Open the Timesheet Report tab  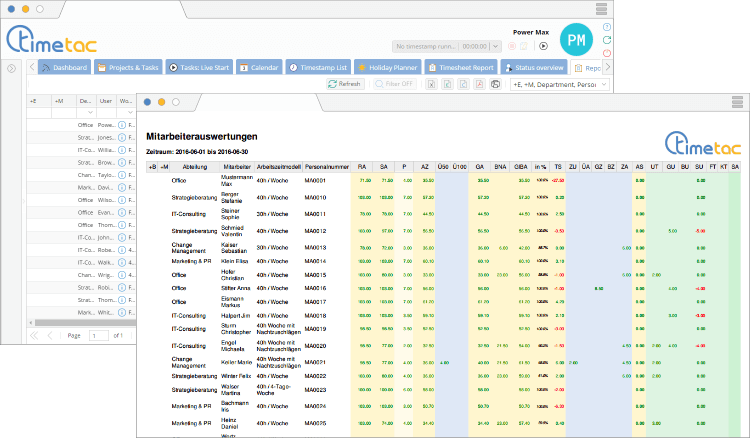[460, 67]
